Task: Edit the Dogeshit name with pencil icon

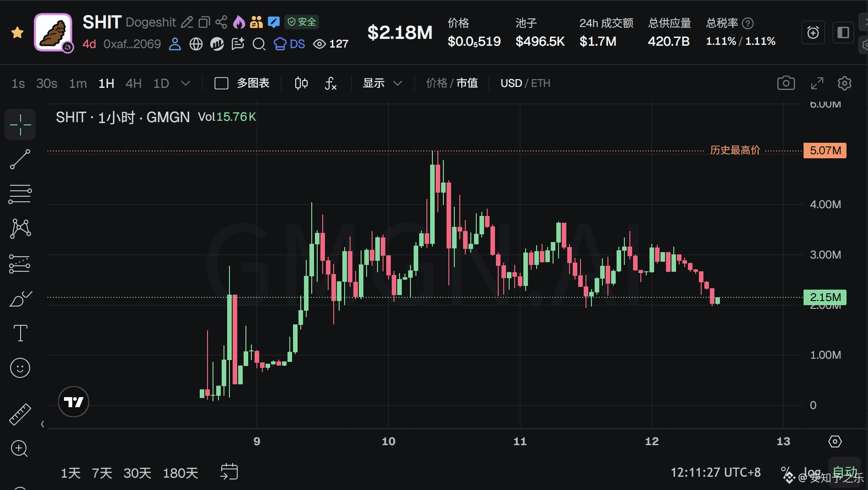Action: pyautogui.click(x=187, y=22)
